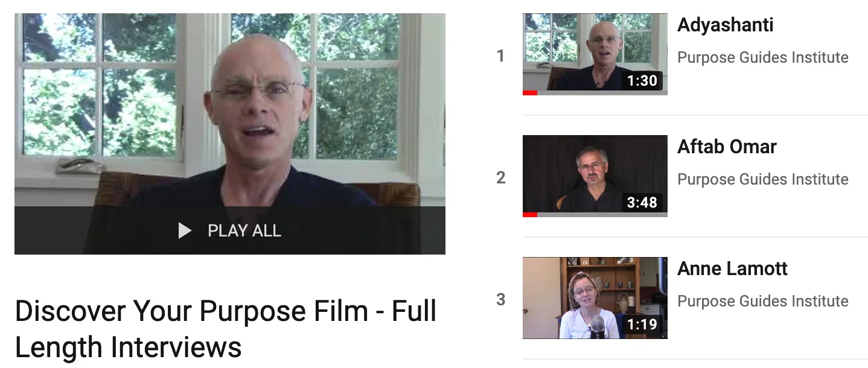The width and height of the screenshot is (868, 368).
Task: Click the 1:30 duration badge
Action: [x=642, y=80]
